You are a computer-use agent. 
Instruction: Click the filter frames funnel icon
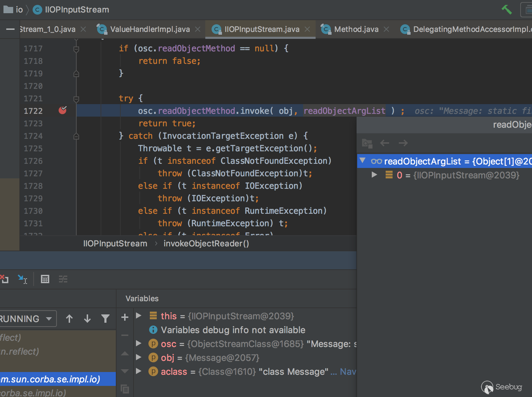click(105, 319)
